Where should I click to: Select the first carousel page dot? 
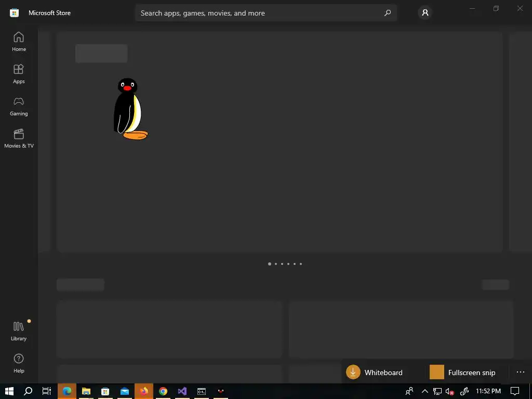(x=270, y=263)
